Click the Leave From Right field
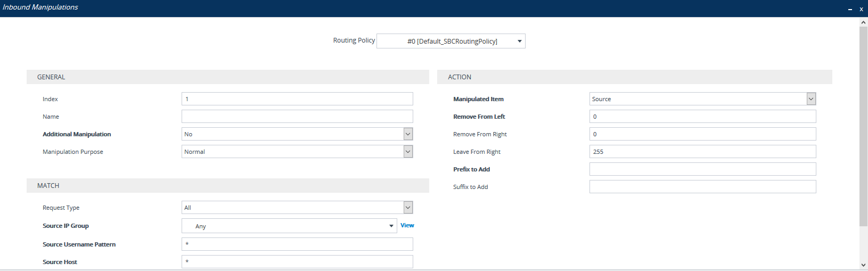 (x=702, y=152)
